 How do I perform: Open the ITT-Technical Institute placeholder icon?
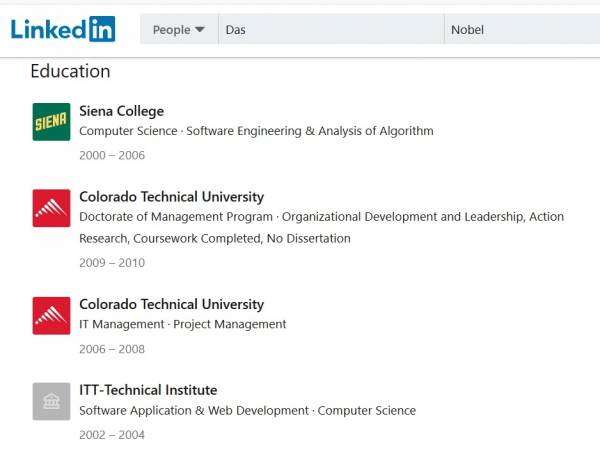point(51,401)
